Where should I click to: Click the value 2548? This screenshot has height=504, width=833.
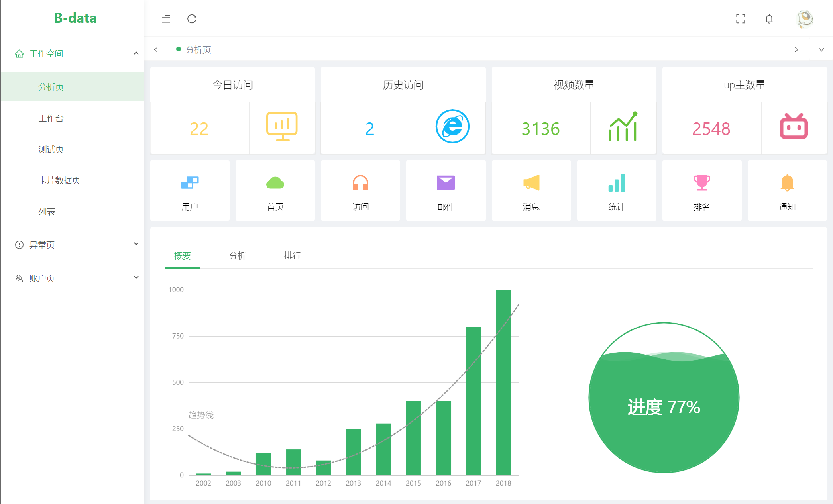click(711, 129)
